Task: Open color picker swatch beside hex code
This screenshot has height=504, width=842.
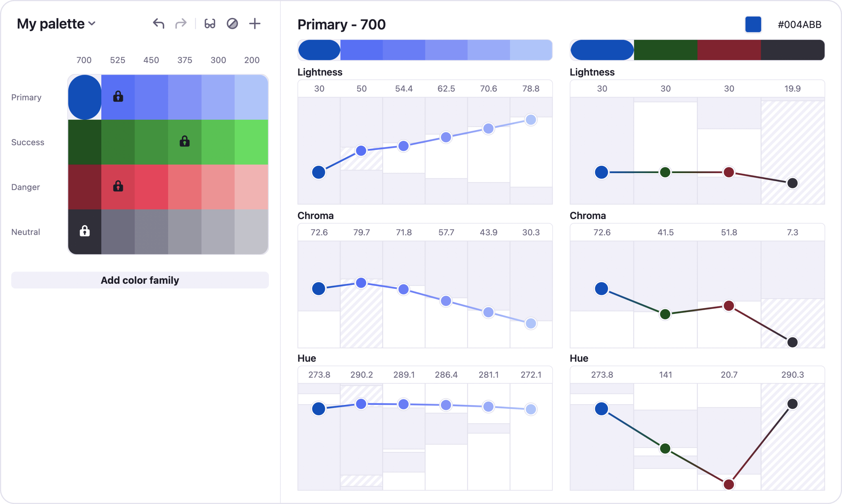Action: coord(753,24)
